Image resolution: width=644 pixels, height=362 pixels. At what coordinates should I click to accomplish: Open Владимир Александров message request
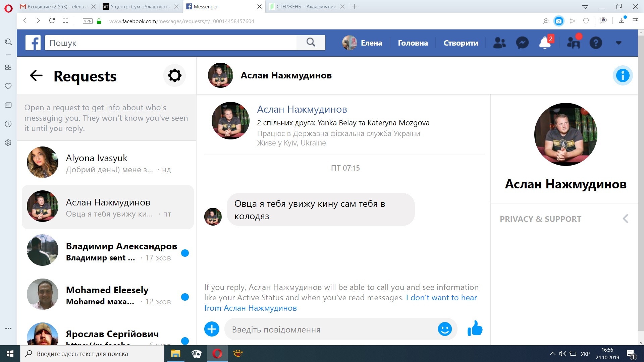[108, 251]
